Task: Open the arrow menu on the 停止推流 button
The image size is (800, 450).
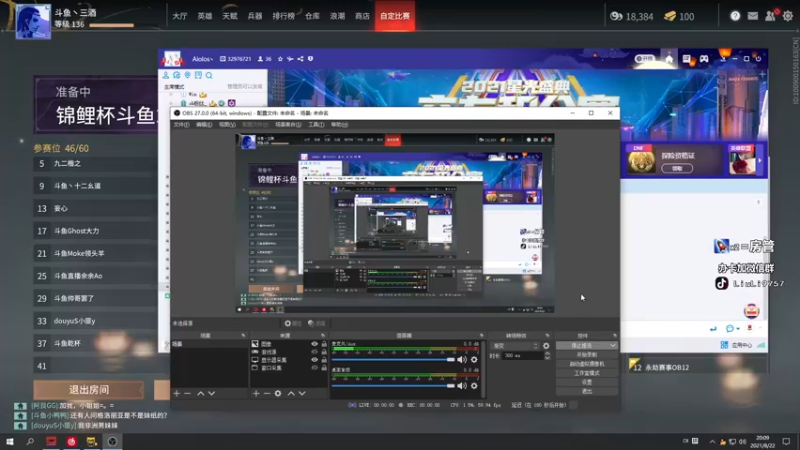Action: pyautogui.click(x=613, y=345)
